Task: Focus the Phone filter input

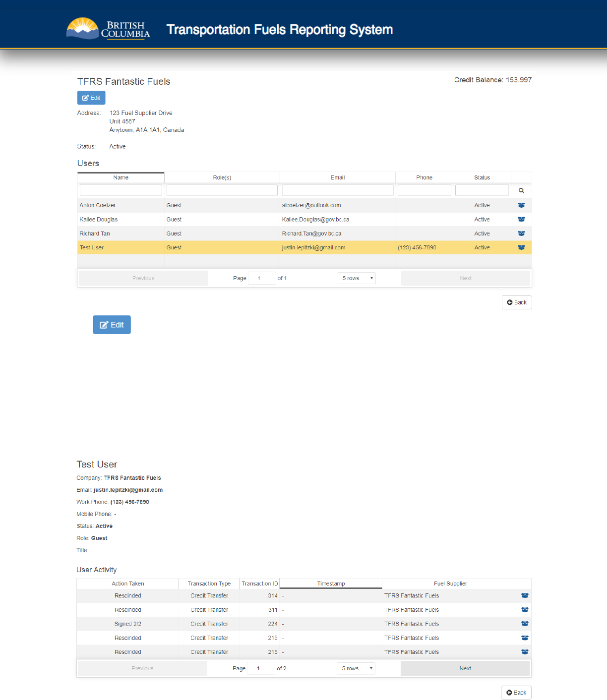Action: (x=425, y=190)
